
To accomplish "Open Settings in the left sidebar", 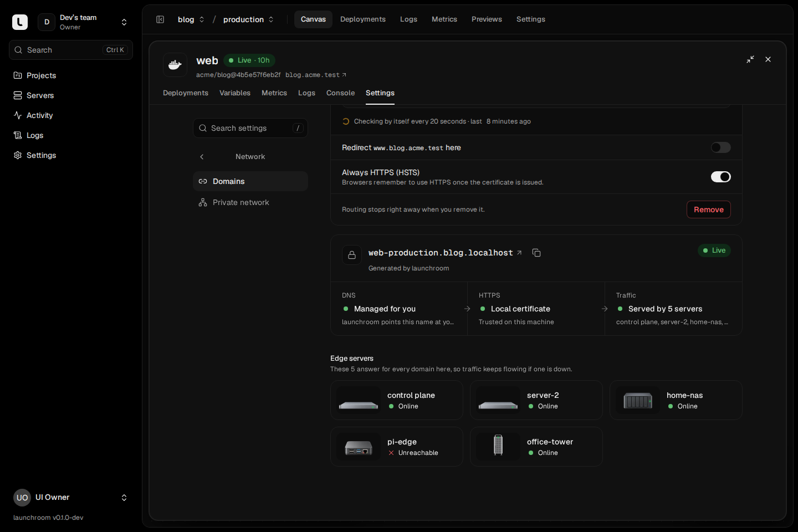I will pyautogui.click(x=71, y=155).
